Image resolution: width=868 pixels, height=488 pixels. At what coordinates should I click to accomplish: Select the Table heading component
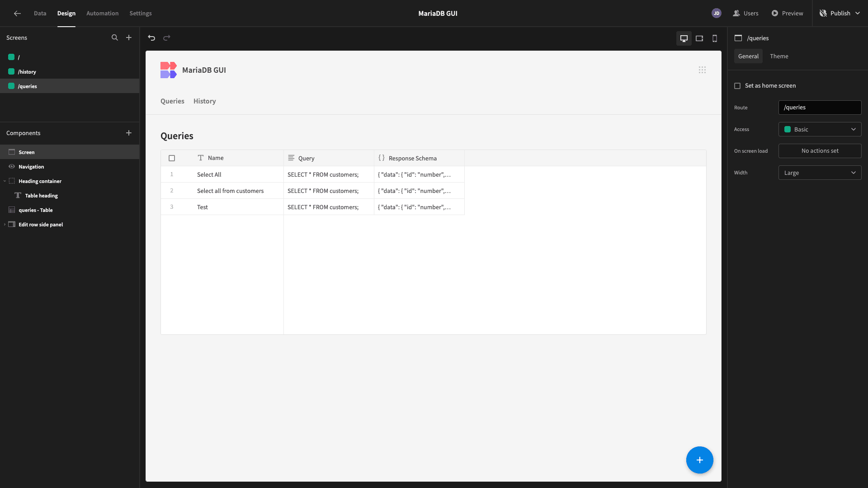click(70, 196)
